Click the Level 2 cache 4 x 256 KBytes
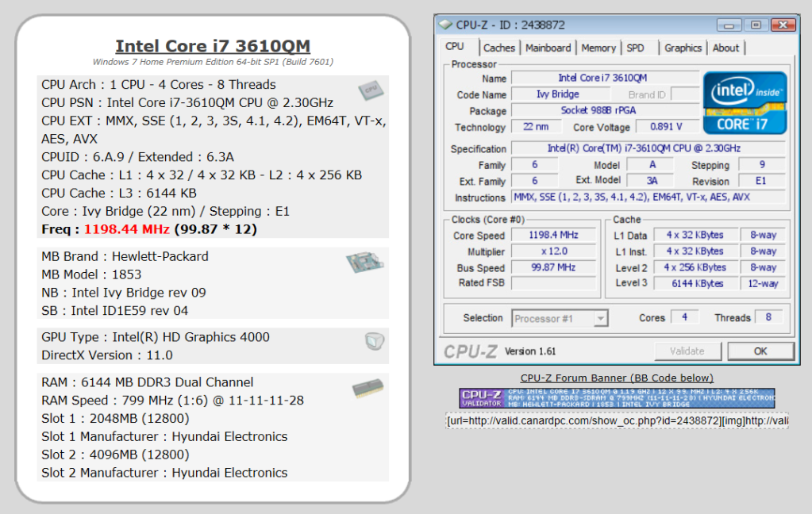This screenshot has height=514, width=812. pyautogui.click(x=696, y=267)
